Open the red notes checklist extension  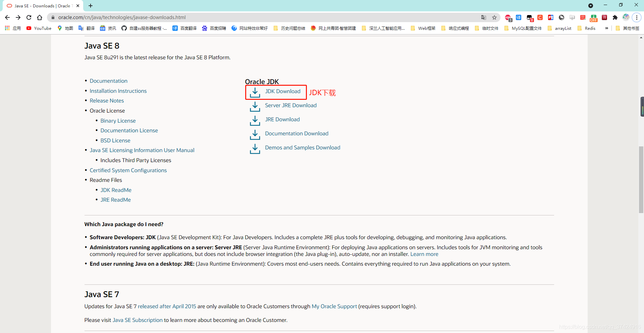click(583, 17)
